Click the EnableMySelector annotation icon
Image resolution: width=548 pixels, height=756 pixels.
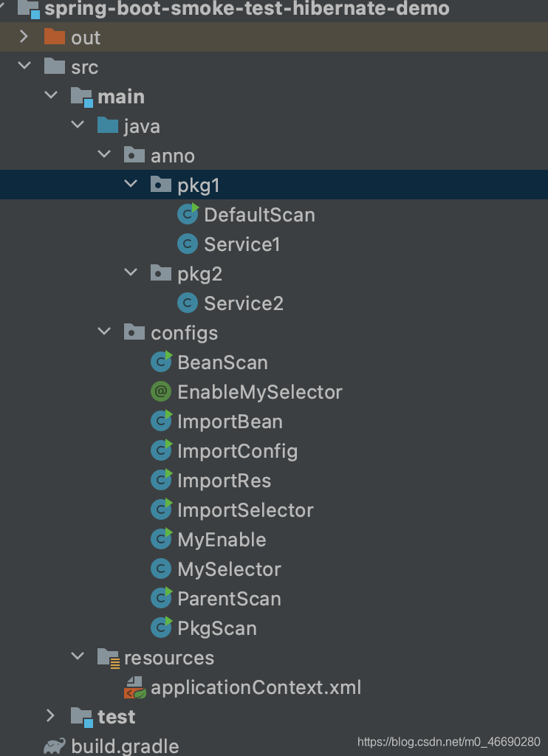[161, 392]
